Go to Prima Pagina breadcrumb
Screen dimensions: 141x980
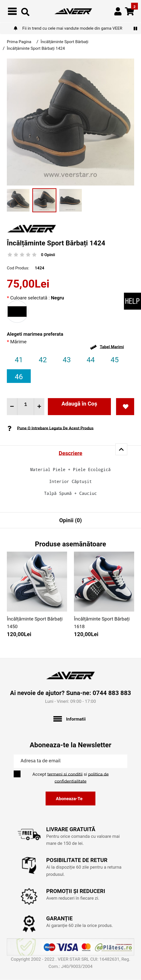(x=19, y=42)
